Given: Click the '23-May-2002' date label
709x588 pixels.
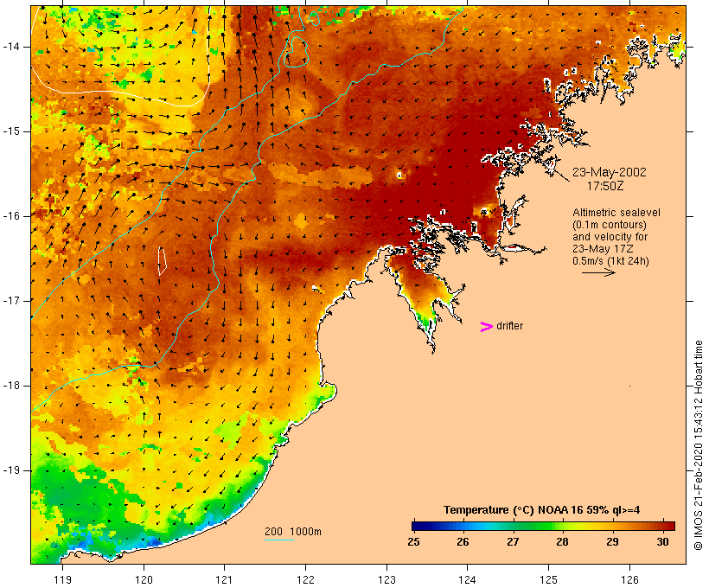Looking at the screenshot, I should click(x=609, y=172).
